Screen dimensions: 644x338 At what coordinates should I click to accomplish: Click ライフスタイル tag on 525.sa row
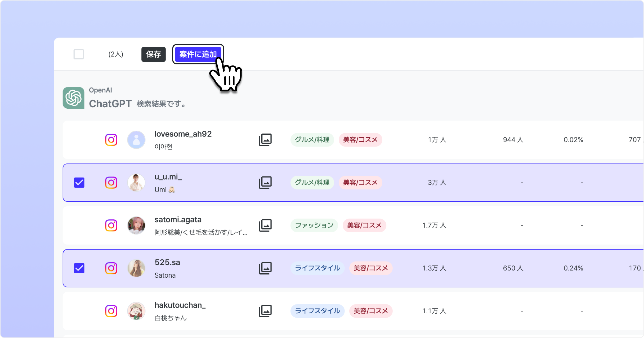[317, 268]
